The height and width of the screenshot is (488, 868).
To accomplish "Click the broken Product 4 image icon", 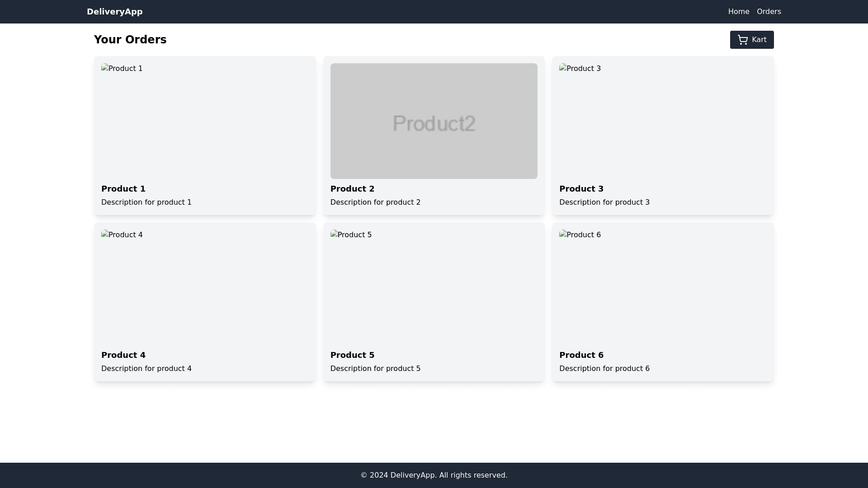I will pos(105,235).
